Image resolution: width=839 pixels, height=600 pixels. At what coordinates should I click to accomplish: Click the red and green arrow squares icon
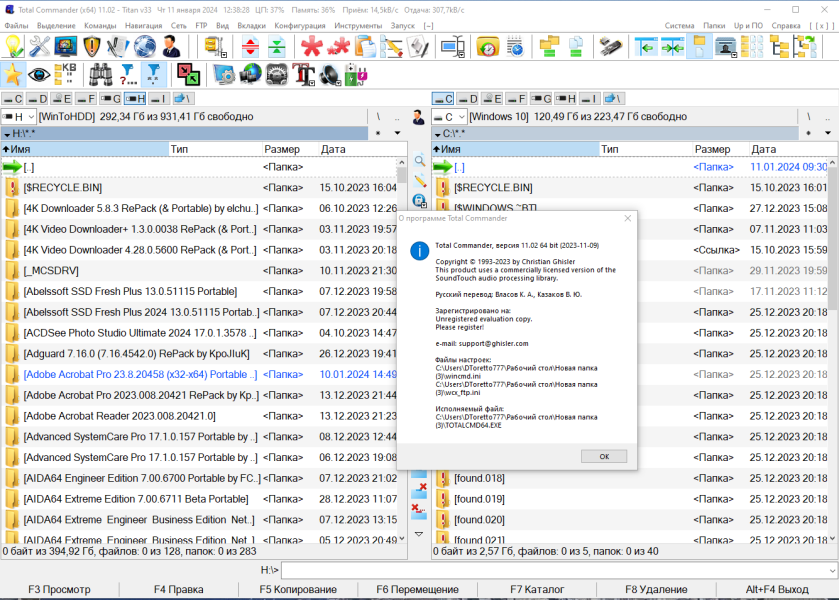click(188, 74)
